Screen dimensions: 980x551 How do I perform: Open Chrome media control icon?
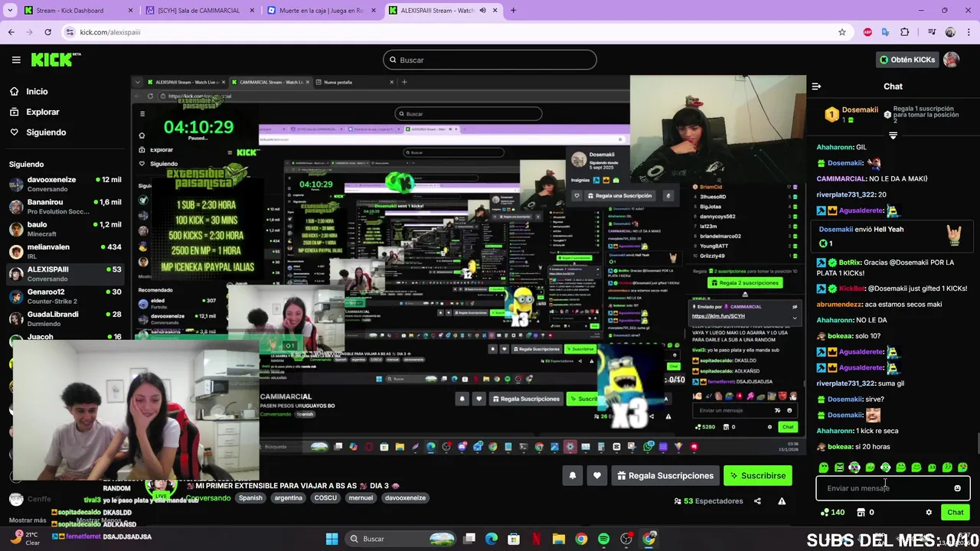tap(932, 32)
